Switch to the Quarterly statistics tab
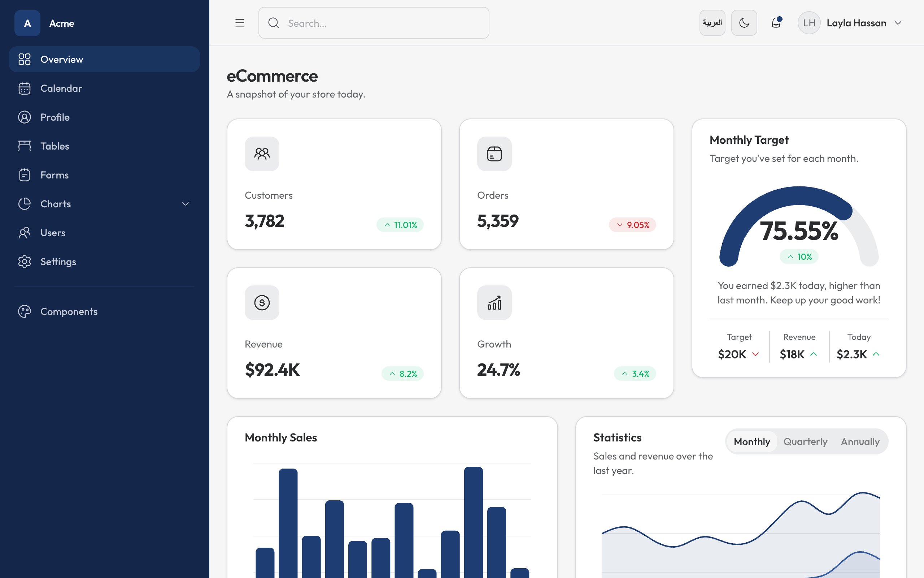The height and width of the screenshot is (578, 924). (x=805, y=441)
